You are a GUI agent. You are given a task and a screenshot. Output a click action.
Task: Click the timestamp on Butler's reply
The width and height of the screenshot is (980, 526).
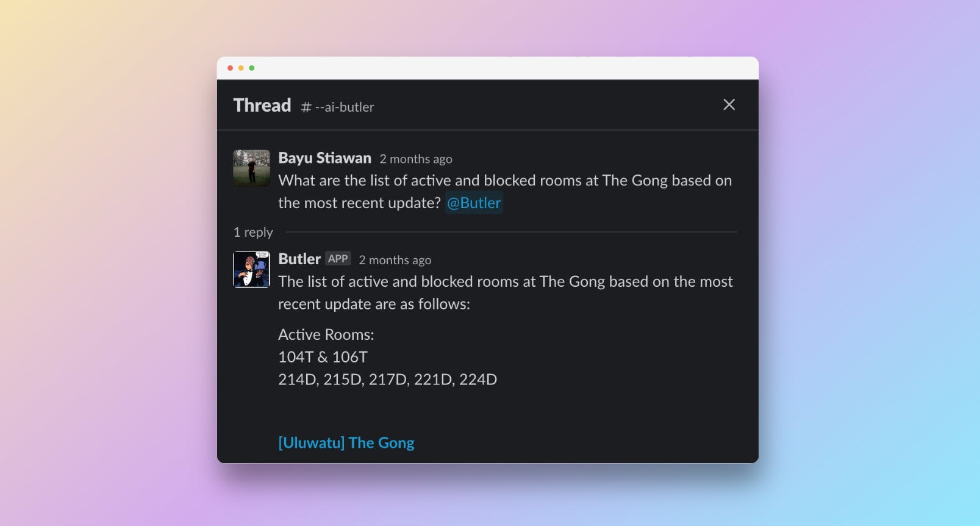(x=395, y=260)
